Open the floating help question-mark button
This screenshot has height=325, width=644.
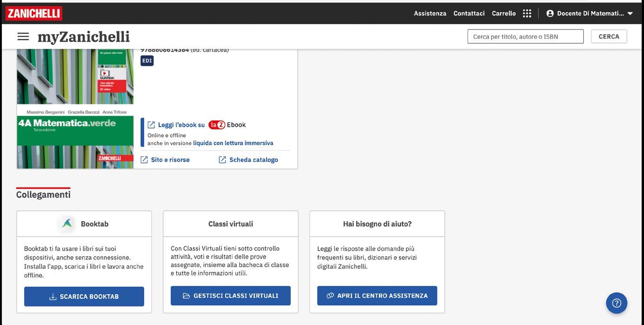pyautogui.click(x=616, y=303)
